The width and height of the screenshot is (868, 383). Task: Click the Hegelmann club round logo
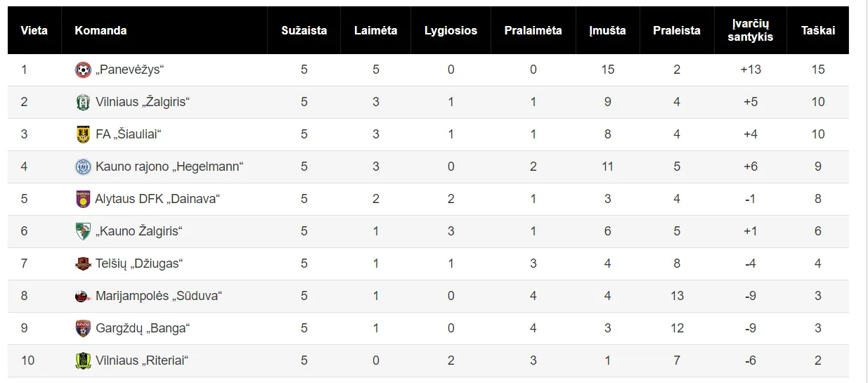[83, 167]
